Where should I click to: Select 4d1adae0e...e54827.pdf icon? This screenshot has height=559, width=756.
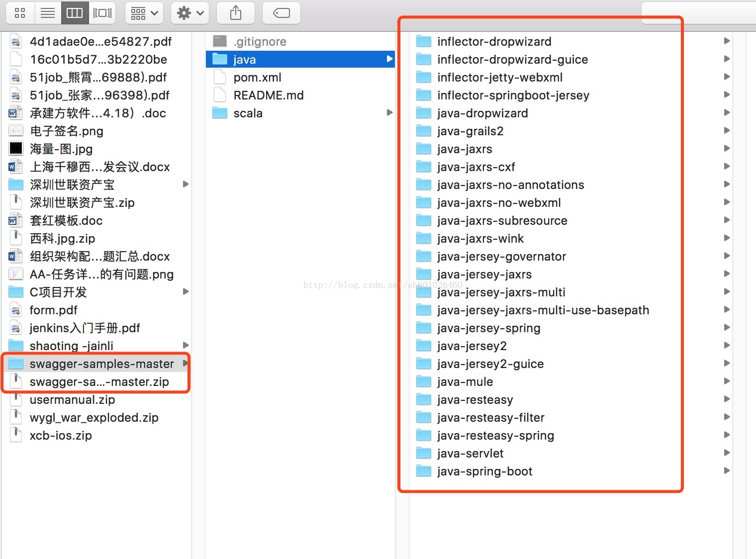[x=16, y=41]
